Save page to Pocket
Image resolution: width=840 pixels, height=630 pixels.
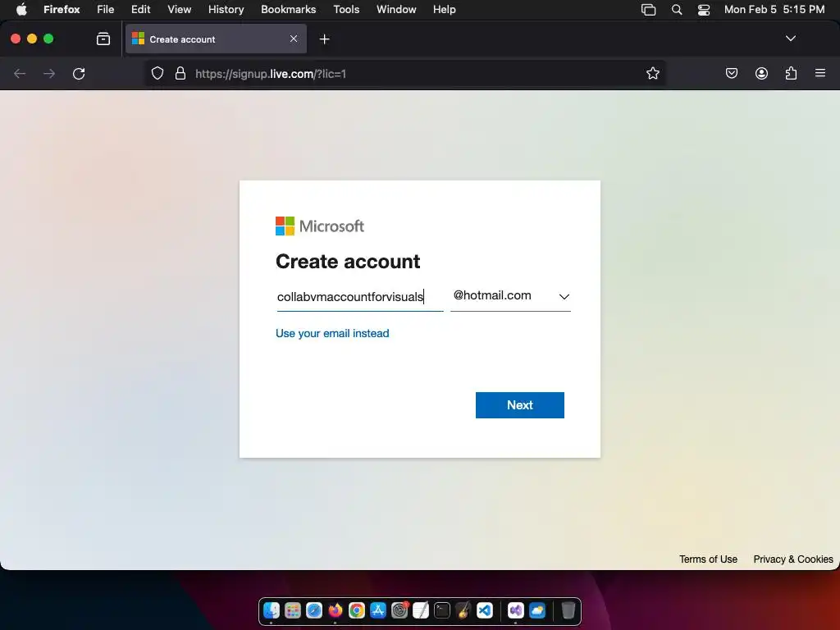click(x=732, y=73)
